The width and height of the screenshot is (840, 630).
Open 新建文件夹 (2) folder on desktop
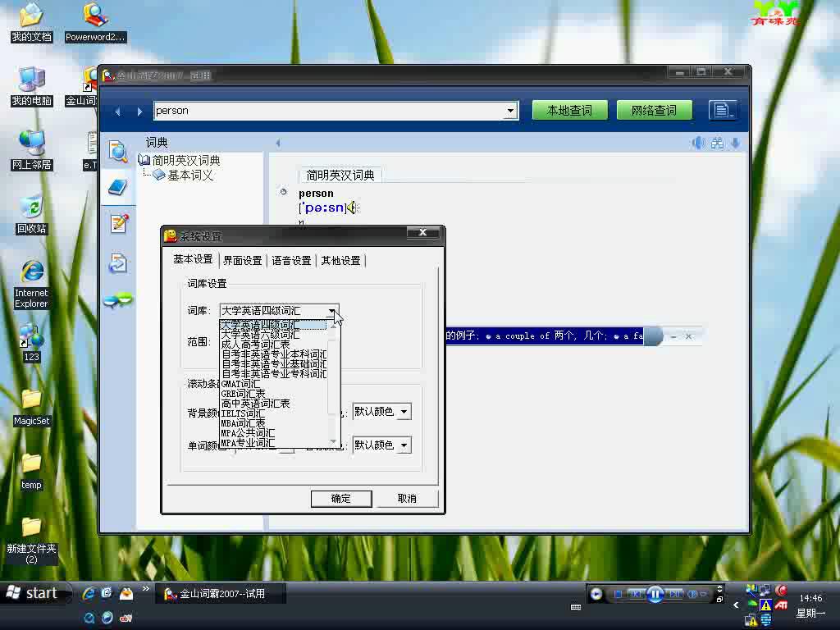tap(32, 541)
